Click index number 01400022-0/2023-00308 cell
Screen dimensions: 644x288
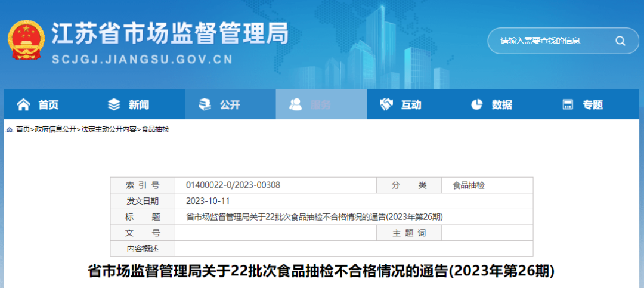point(233,185)
